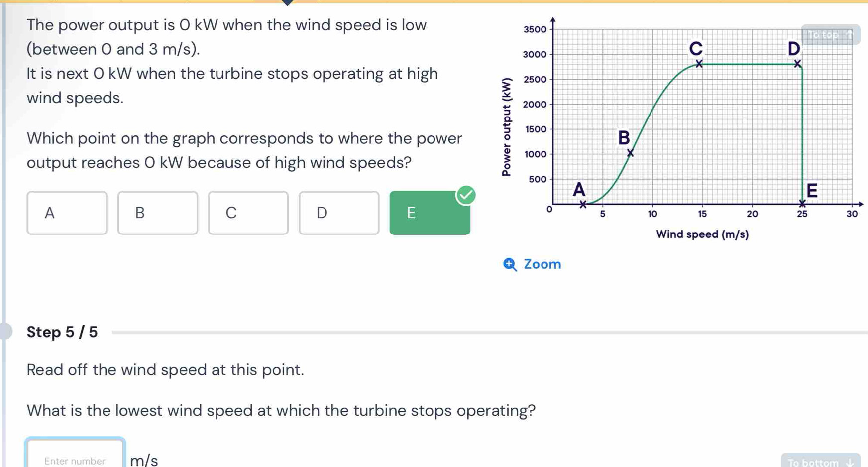Select answer option C
This screenshot has height=467, width=868.
tap(248, 213)
